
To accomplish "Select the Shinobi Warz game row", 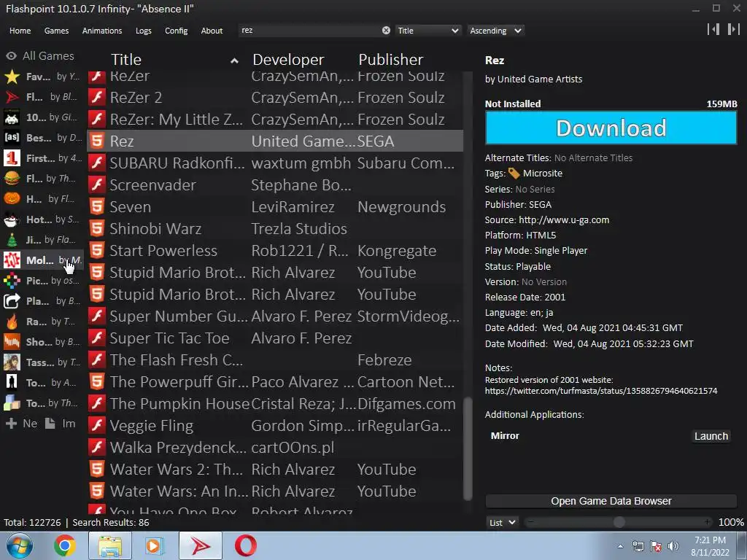I will coord(275,228).
